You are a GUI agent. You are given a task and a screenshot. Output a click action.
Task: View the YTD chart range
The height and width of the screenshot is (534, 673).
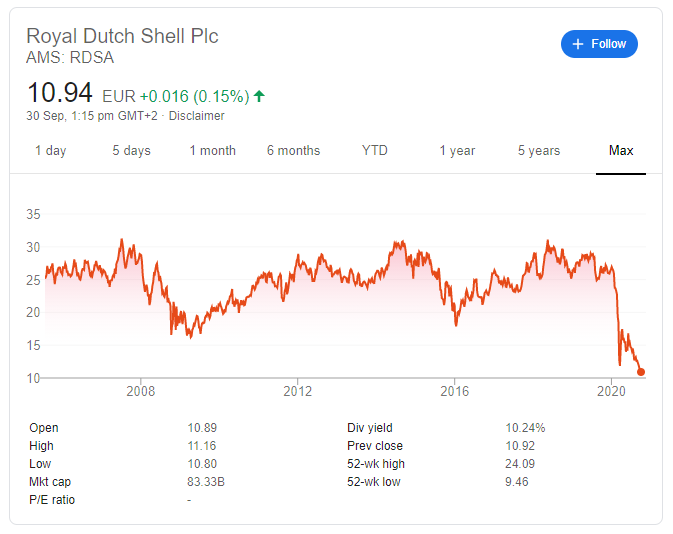375,151
